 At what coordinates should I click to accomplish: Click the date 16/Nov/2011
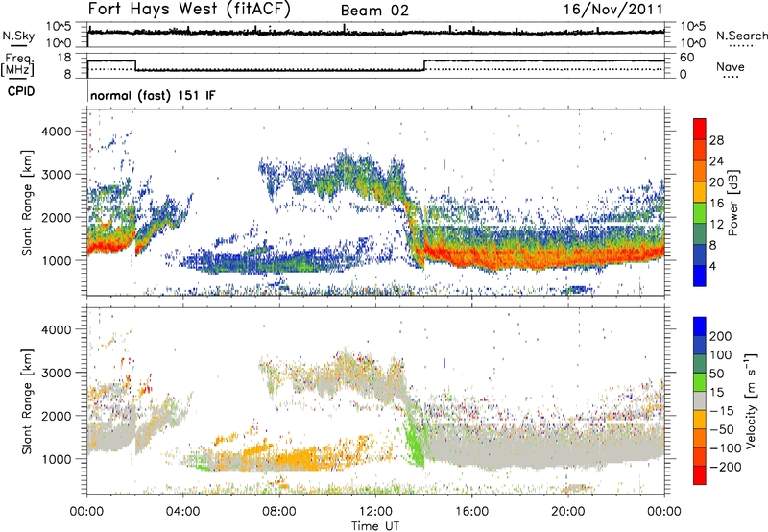coord(613,10)
